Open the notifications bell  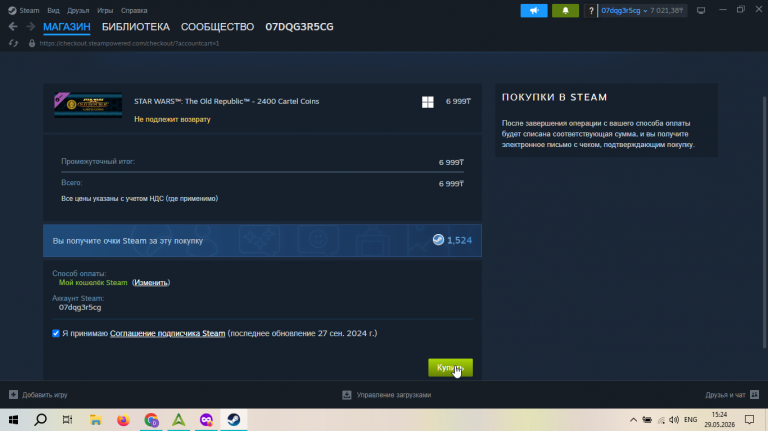tap(565, 10)
